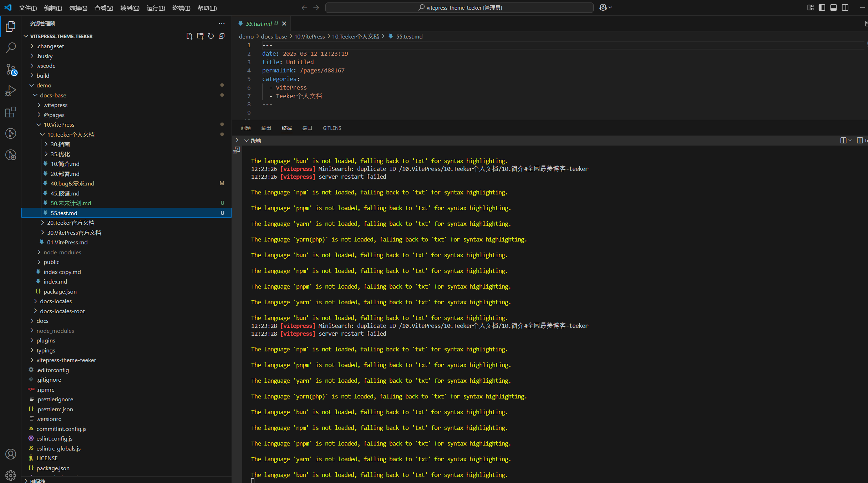Click the terminal debug icon in gutter
This screenshot has height=483, width=868.
(237, 150)
